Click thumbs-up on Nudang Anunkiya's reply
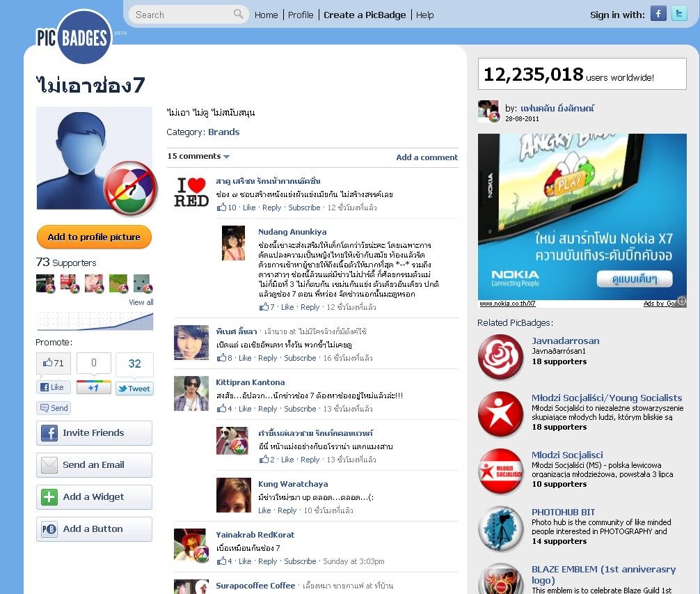The height and width of the screenshot is (594, 700). pos(264,307)
